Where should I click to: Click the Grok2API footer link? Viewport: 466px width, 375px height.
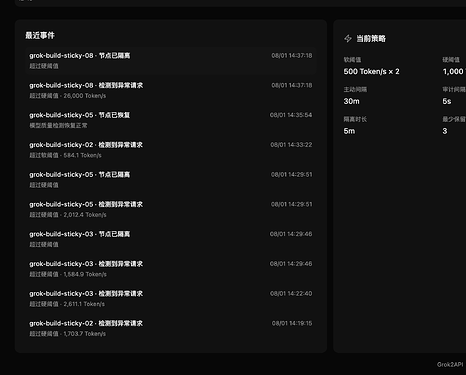450,364
